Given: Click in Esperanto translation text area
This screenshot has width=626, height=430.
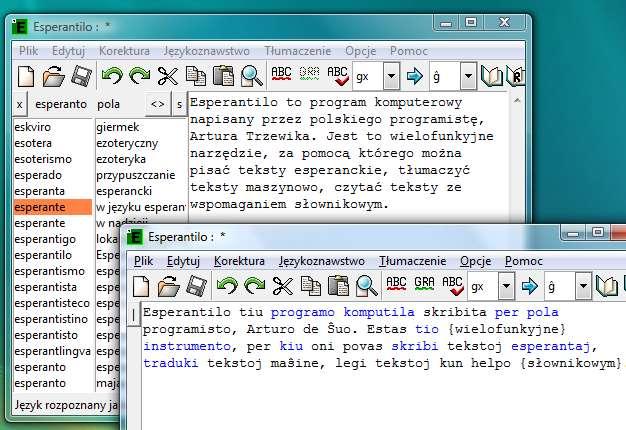Looking at the screenshot, I should [x=383, y=367].
